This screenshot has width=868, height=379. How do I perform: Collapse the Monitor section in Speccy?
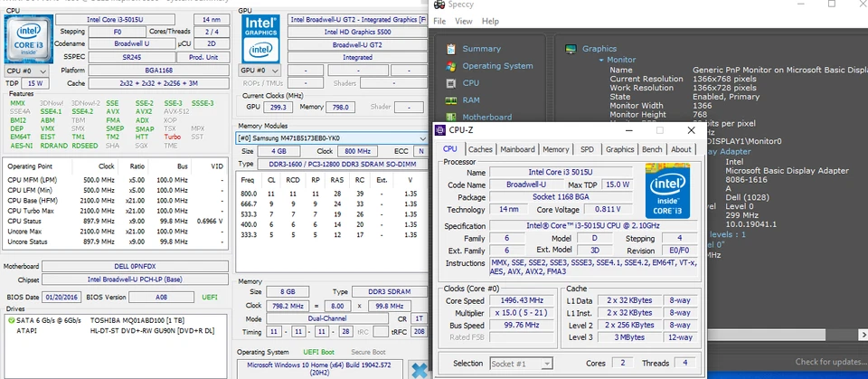click(602, 60)
